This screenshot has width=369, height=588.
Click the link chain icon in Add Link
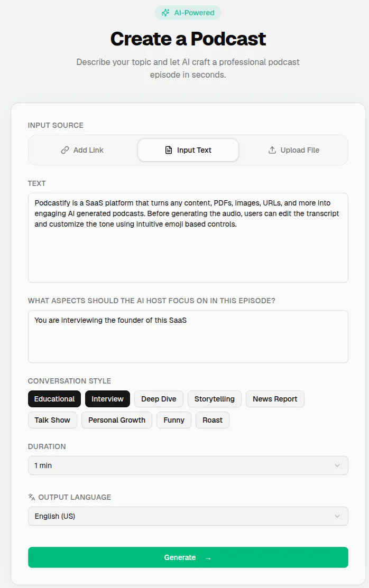(65, 150)
